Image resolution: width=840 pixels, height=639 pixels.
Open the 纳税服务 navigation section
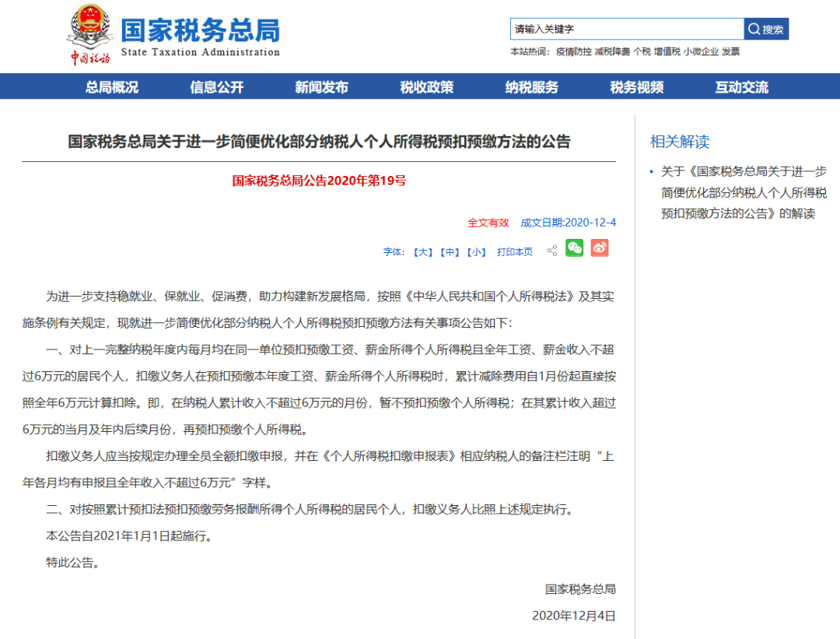pyautogui.click(x=530, y=86)
